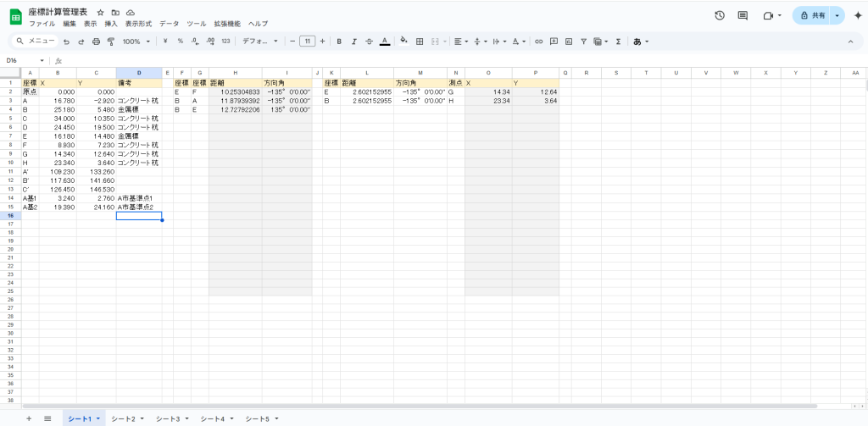This screenshot has height=426, width=868.
Task: Star the 座標計算管理表 document
Action: tap(101, 14)
